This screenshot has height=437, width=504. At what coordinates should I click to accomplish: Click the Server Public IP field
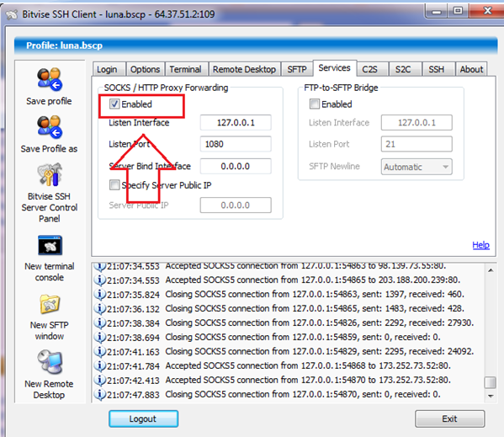(x=236, y=205)
